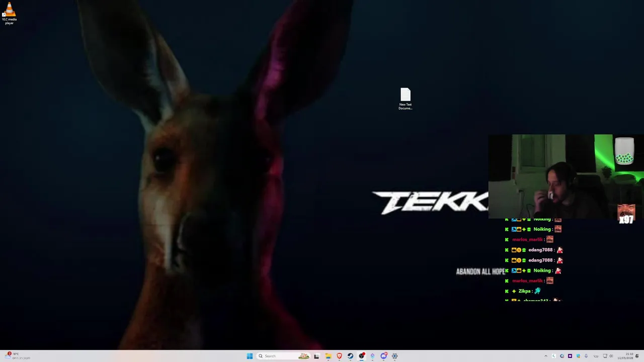The image size is (644, 362).
Task: Click the blue-yellow tray icon
Action: click(578, 356)
